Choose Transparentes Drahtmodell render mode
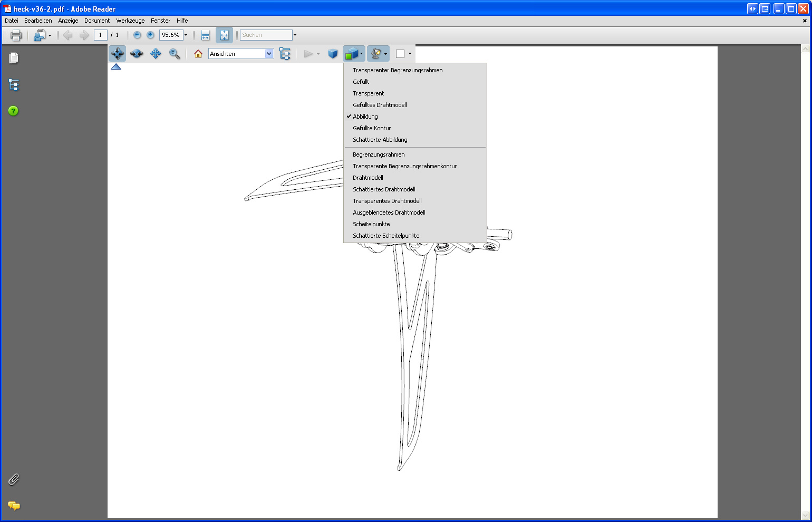The height and width of the screenshot is (522, 812). 415,201
